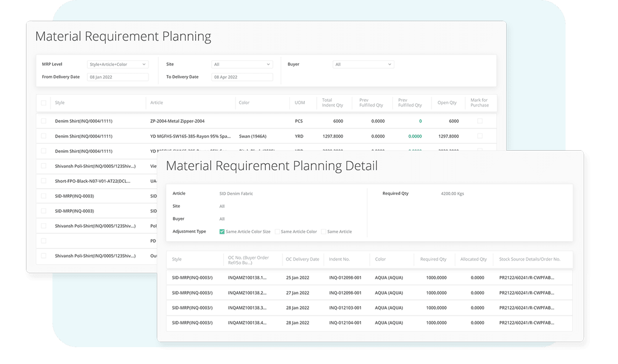Sort by the Open Qty column header
618x364 pixels.
pyautogui.click(x=447, y=103)
